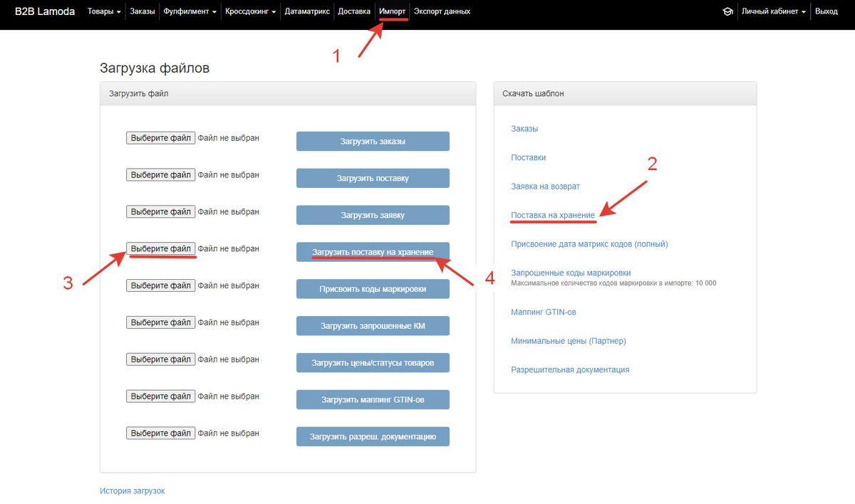855x504 pixels.
Task: Download the Заказы template
Action: click(524, 129)
